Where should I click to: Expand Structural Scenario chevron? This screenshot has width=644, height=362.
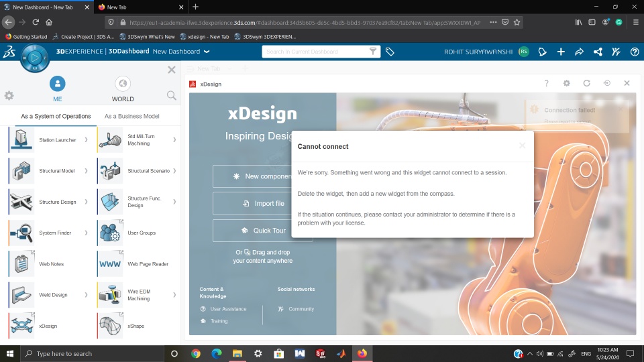pyautogui.click(x=174, y=171)
